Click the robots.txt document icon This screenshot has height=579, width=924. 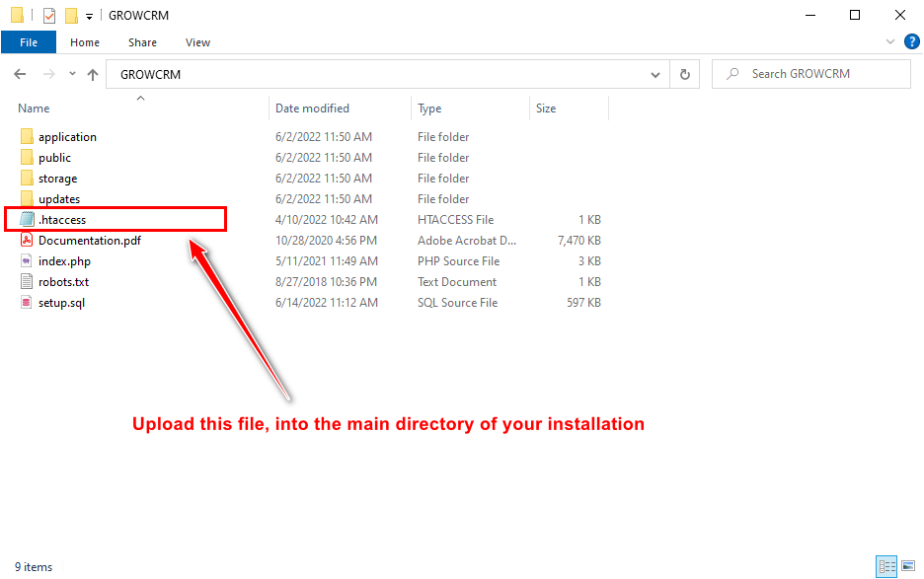tap(27, 281)
